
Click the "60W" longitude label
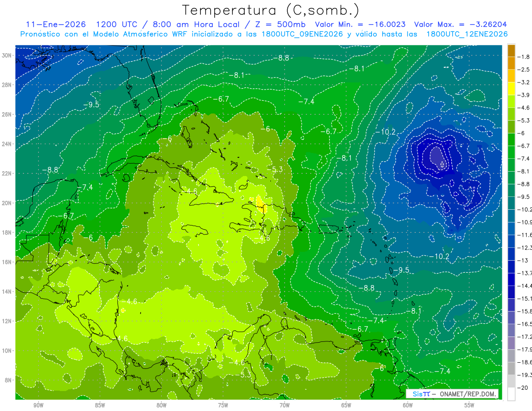[x=408, y=405]
